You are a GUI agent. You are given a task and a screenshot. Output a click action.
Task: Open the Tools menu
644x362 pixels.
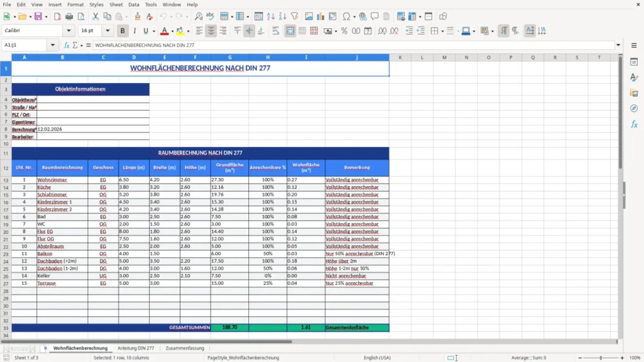pos(151,4)
